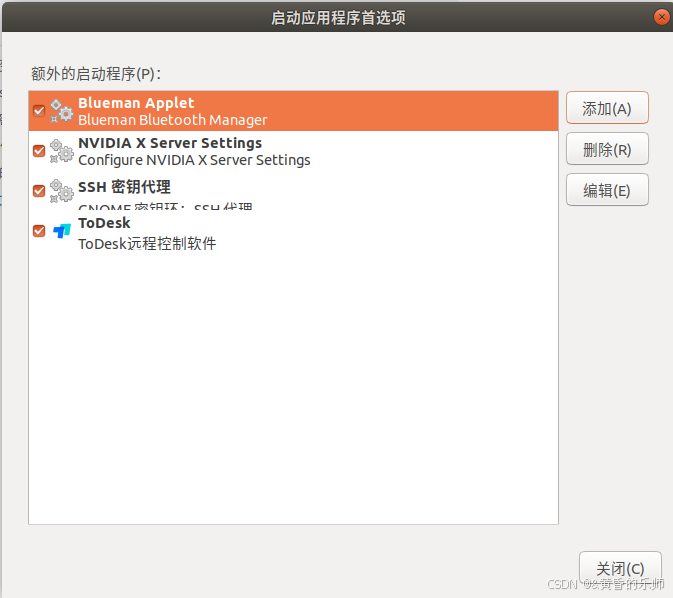The height and width of the screenshot is (598, 673).
Task: Open the 编辑(E) edit button
Action: (607, 190)
